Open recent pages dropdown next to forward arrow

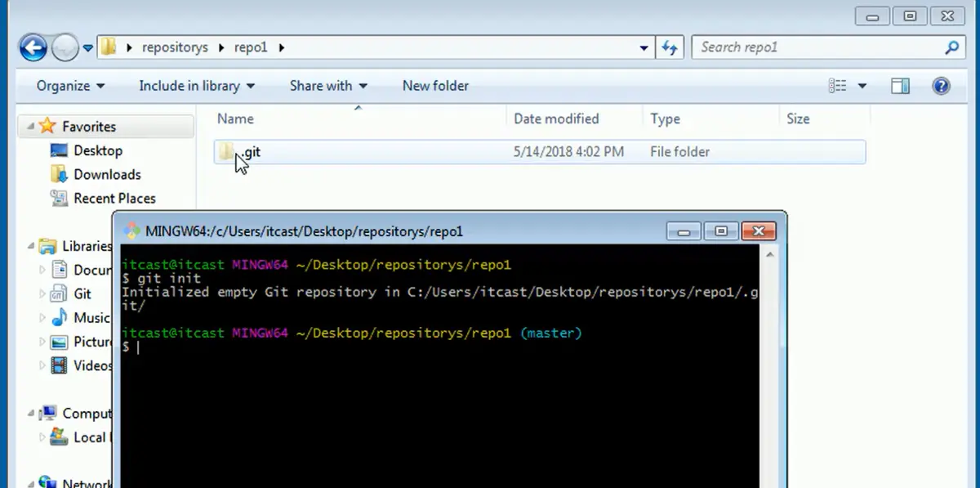point(87,48)
